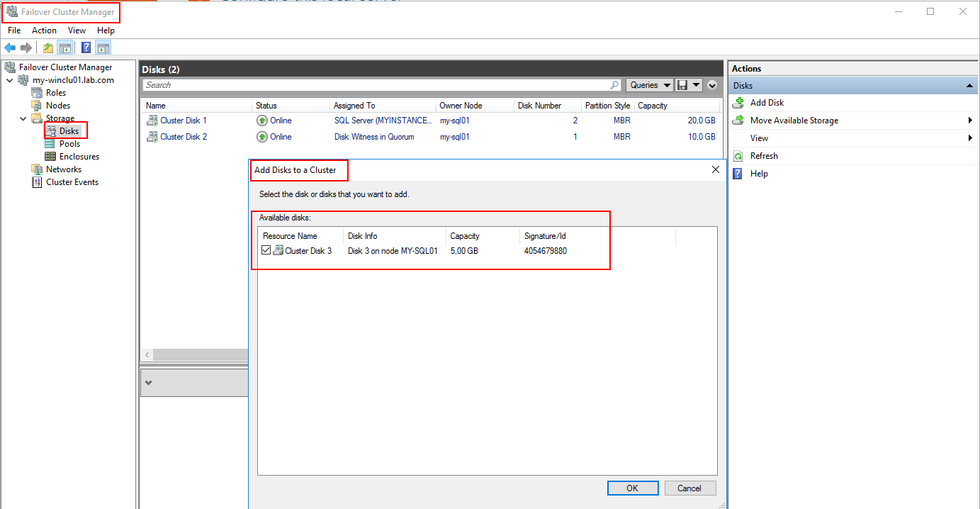This screenshot has height=509, width=980.
Task: Select Disks under Storage in tree
Action: coord(69,131)
